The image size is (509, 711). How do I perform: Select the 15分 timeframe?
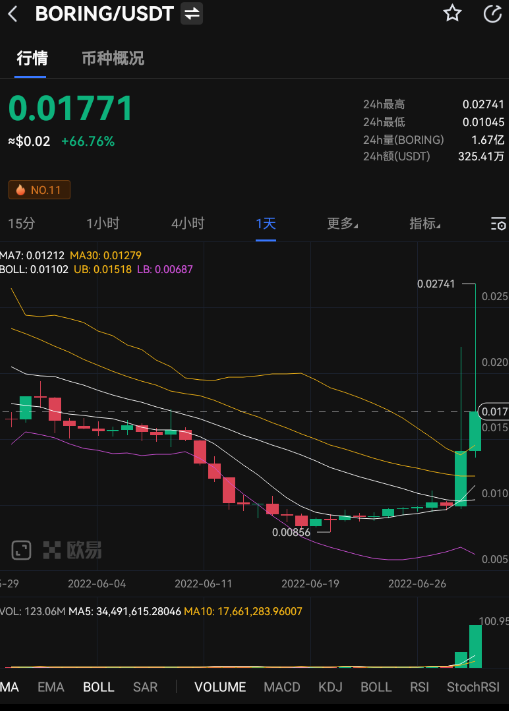21,224
